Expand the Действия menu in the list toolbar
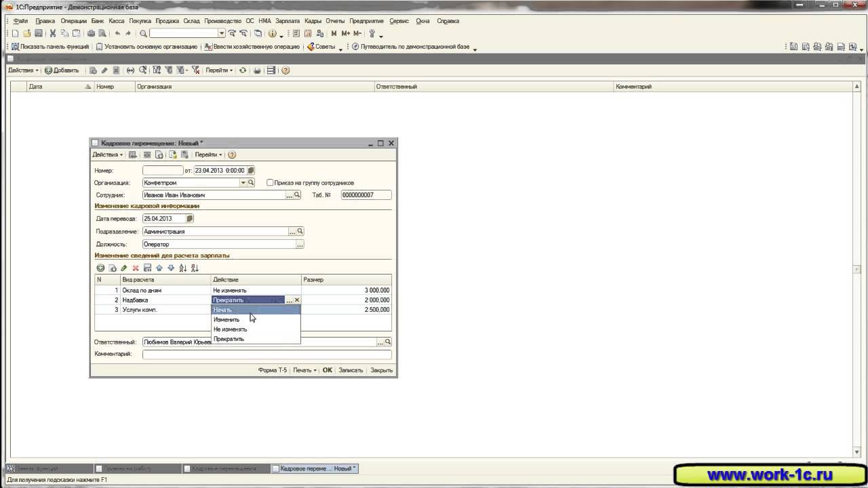This screenshot has width=868, height=488. click(23, 70)
